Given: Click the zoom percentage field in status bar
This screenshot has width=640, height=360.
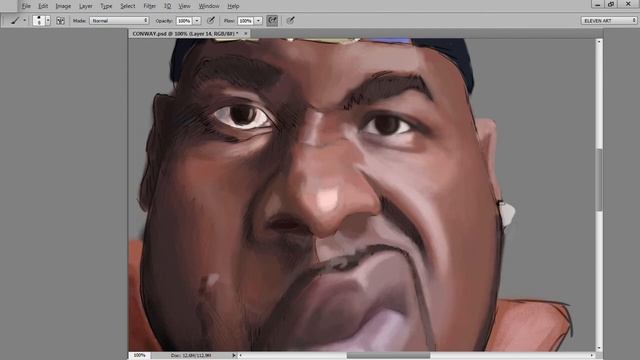Looking at the screenshot, I should (140, 356).
